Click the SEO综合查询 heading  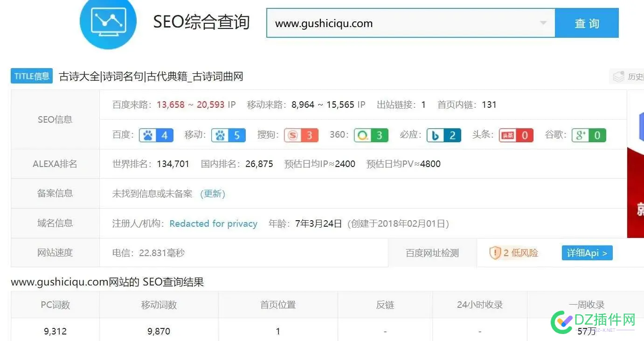(x=201, y=22)
